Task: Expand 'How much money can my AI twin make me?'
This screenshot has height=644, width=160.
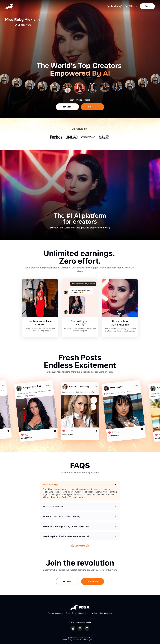Action: 80,527
